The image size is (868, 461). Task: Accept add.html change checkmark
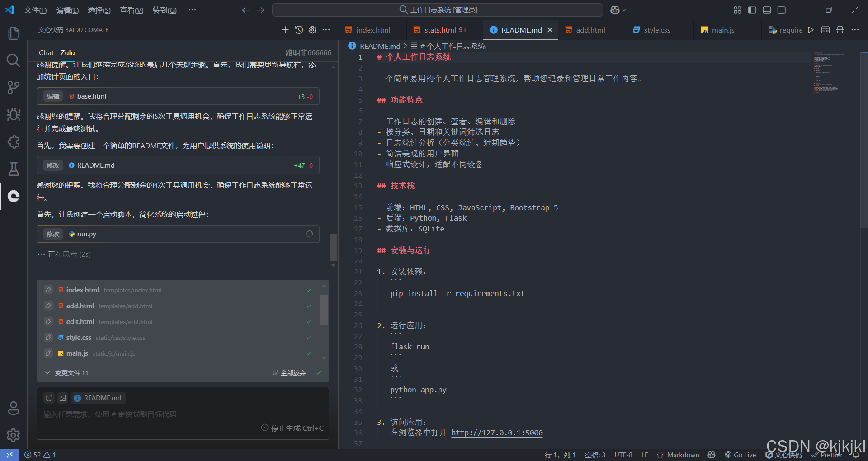click(309, 306)
